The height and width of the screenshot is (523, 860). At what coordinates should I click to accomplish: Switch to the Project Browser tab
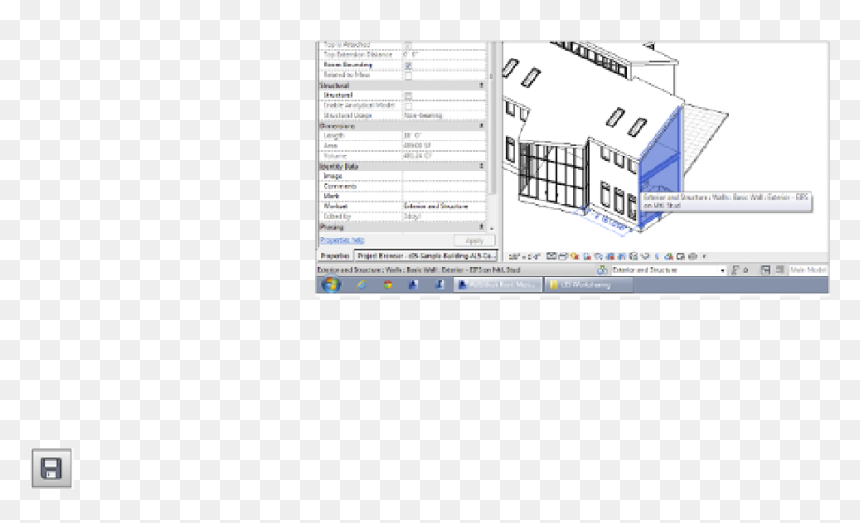coord(426,255)
